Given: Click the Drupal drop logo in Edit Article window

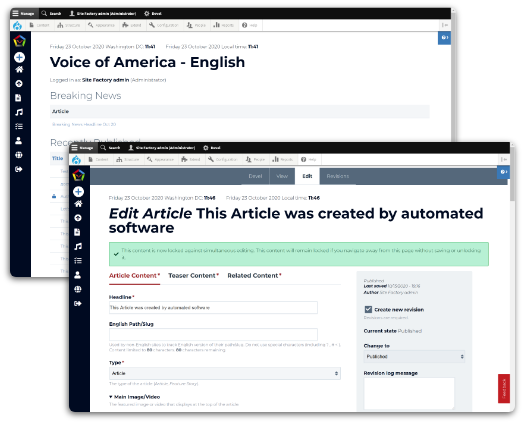Looking at the screenshot, I should coord(76,159).
